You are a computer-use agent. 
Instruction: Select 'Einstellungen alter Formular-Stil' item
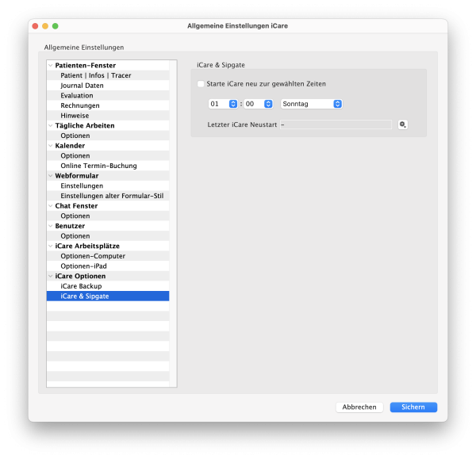coord(112,196)
